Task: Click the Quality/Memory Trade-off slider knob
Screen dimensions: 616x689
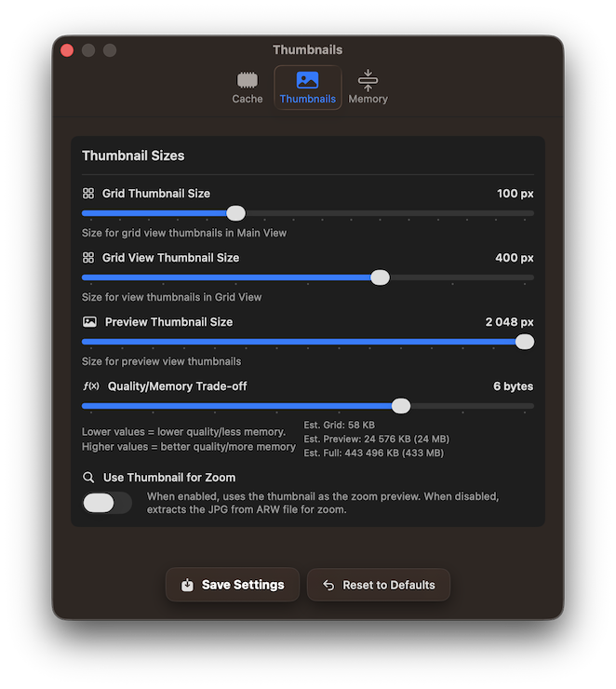Action: pos(400,406)
